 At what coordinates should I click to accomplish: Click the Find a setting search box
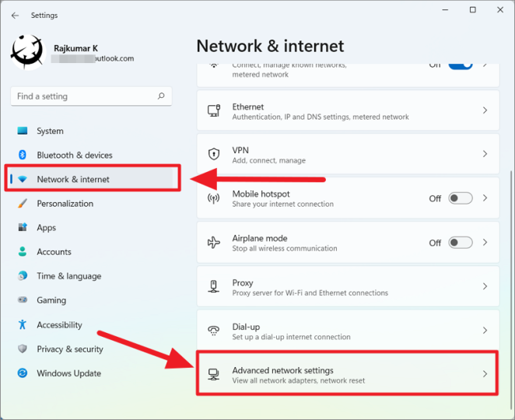[91, 96]
